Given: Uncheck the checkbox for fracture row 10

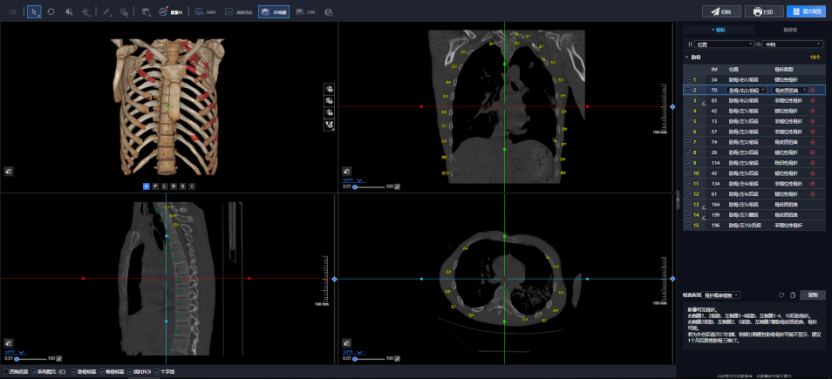Looking at the screenshot, I should [x=688, y=173].
